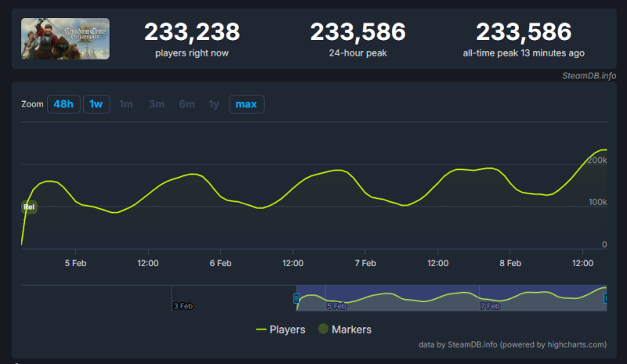Choose the 3m zoom option
The width and height of the screenshot is (627, 364).
(157, 104)
